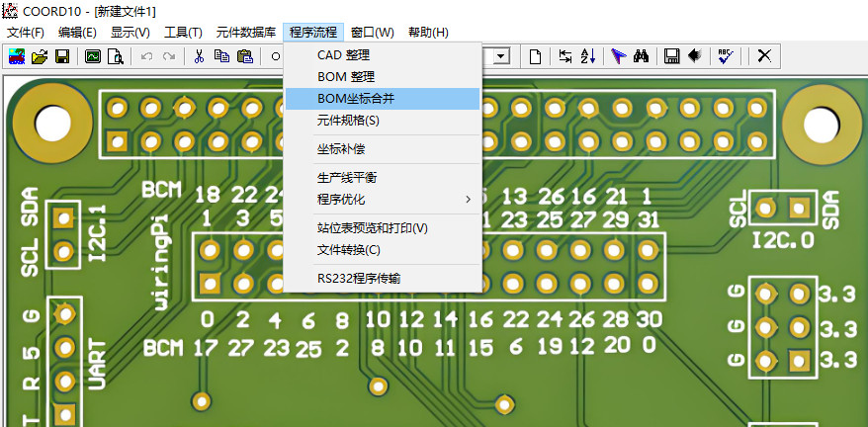868x427 pixels.
Task: Open the 元件数据库 menu
Action: point(246,32)
